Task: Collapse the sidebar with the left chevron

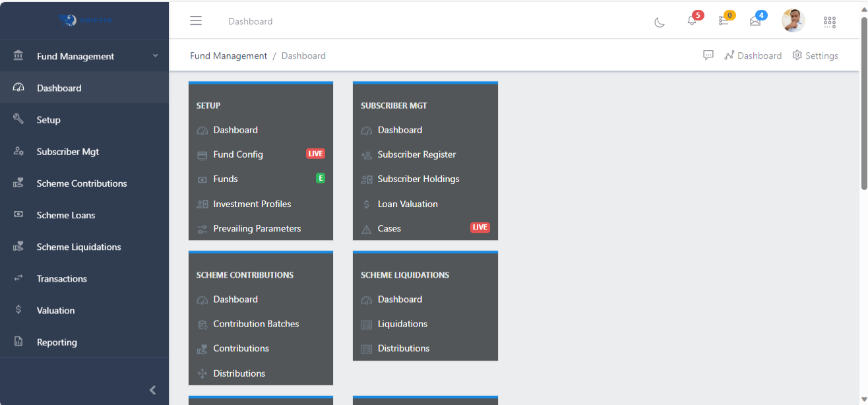Action: (x=152, y=390)
